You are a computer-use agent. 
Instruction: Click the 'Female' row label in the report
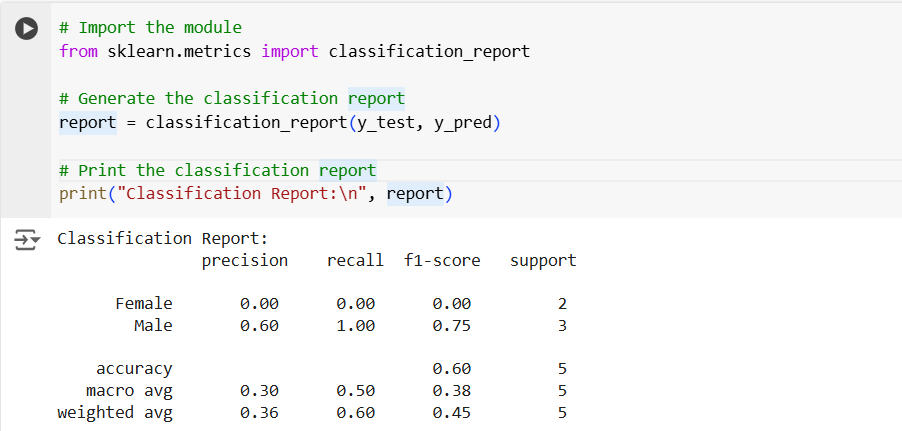click(x=144, y=303)
